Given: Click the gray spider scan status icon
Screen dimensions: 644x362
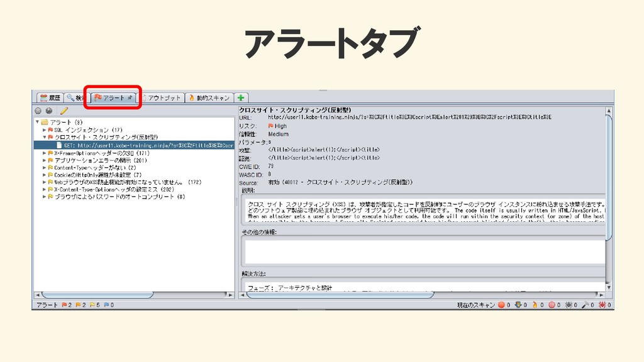Looking at the screenshot, I should tap(569, 305).
